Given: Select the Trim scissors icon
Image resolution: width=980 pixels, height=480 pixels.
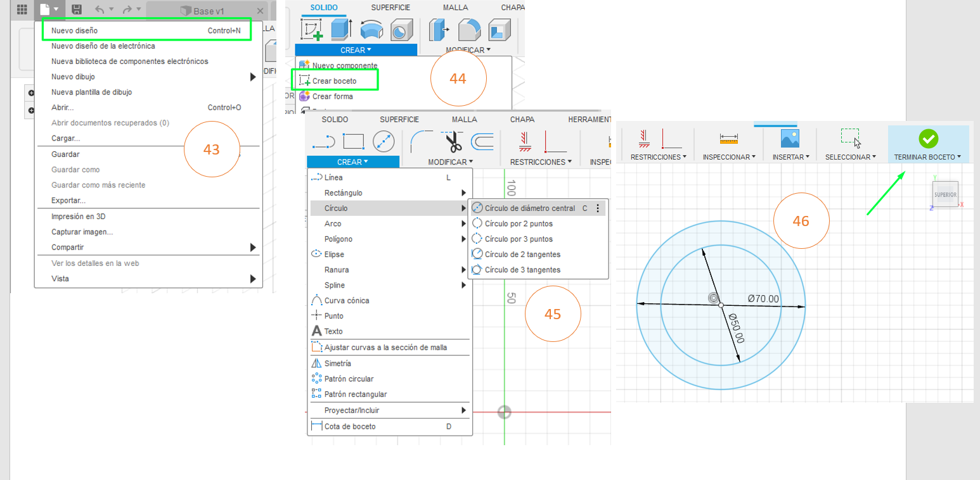Looking at the screenshot, I should tap(454, 141).
